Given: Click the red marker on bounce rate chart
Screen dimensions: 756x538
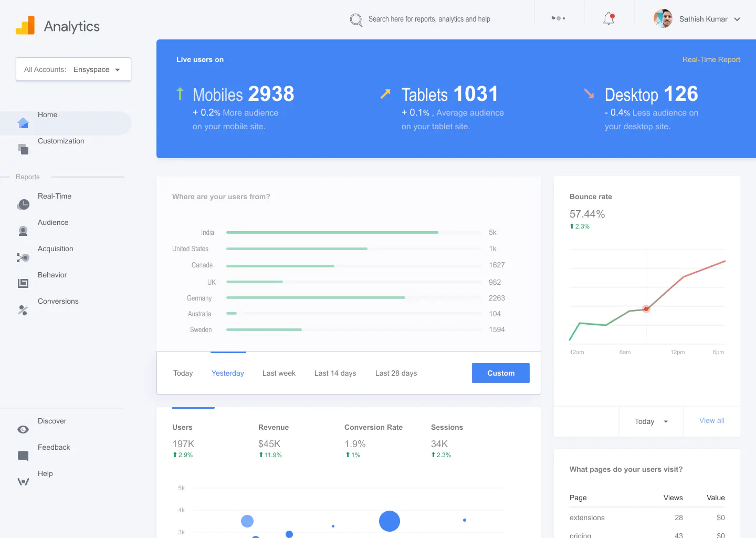Looking at the screenshot, I should [646, 309].
